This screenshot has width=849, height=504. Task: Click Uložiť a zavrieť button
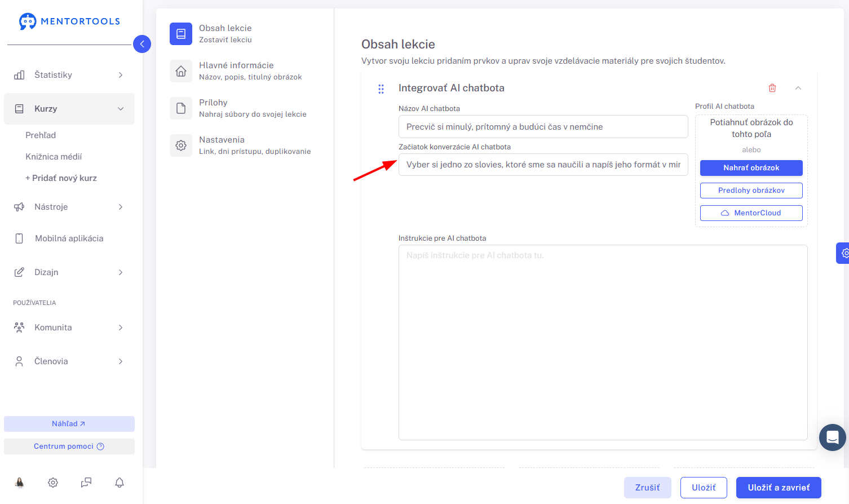pyautogui.click(x=779, y=488)
